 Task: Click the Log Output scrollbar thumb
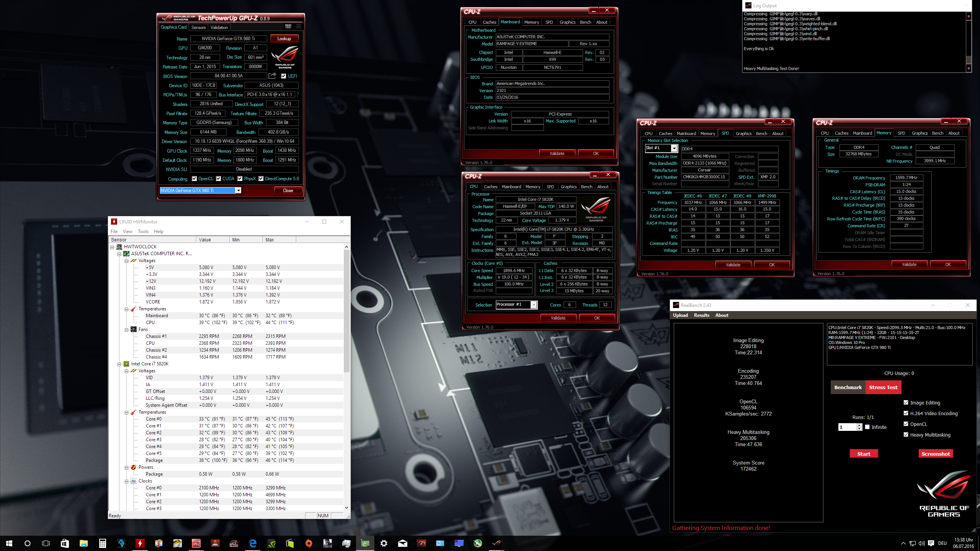click(x=969, y=59)
